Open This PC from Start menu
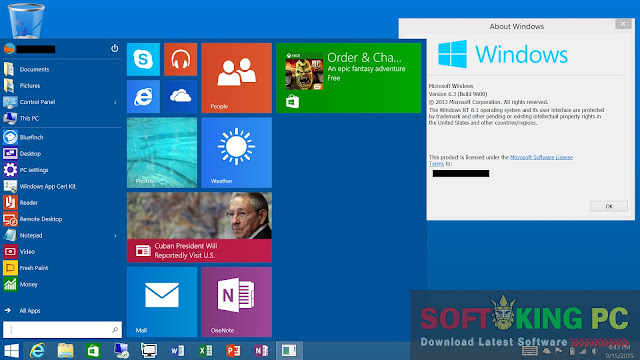The image size is (640, 360). coord(62,118)
